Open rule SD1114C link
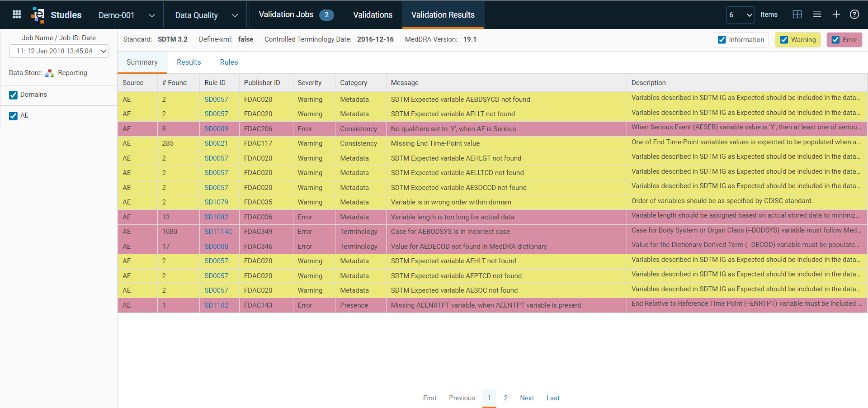The height and width of the screenshot is (408, 868). [x=218, y=232]
